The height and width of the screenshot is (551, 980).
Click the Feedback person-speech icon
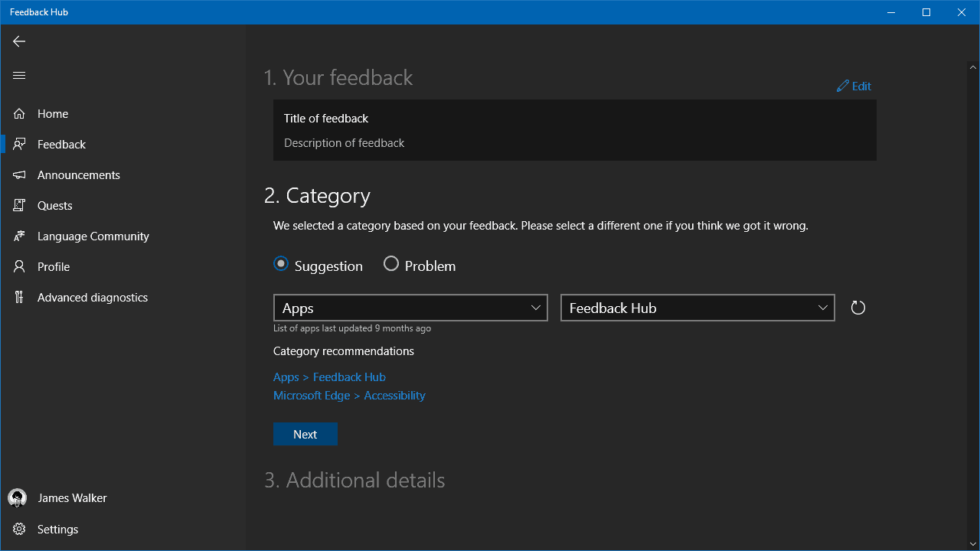(19, 144)
